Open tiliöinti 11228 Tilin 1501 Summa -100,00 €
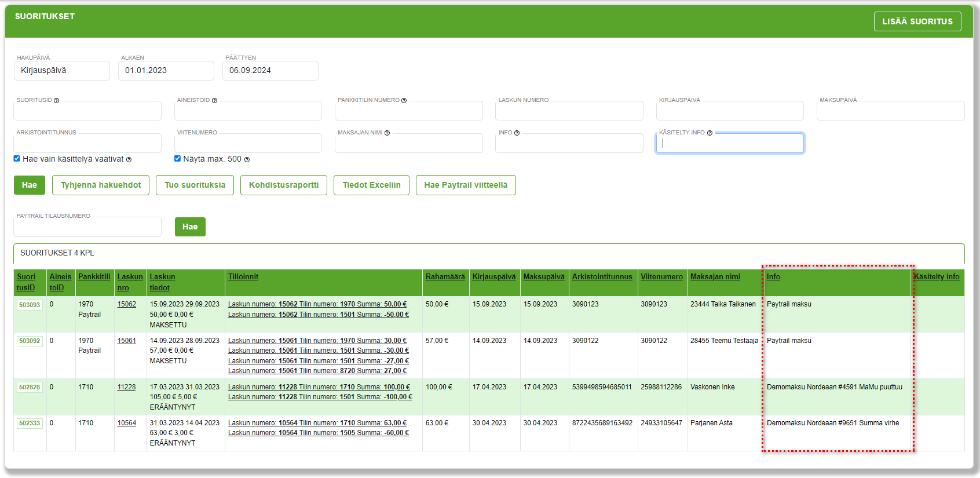This screenshot has height=478, width=980. (x=320, y=397)
